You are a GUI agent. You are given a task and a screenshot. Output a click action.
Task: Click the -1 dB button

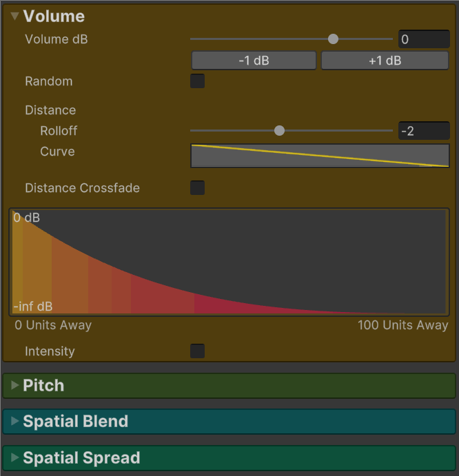[254, 61]
